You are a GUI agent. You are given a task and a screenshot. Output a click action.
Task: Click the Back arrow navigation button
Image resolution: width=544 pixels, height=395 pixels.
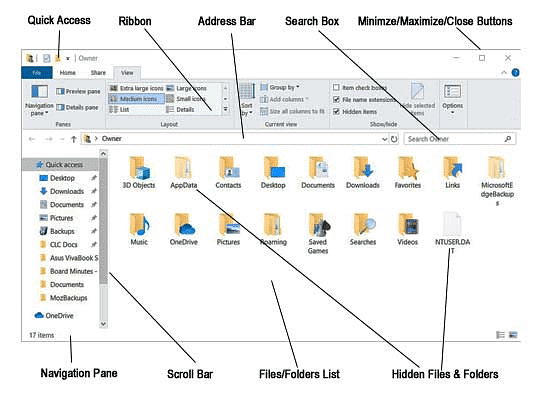[32, 139]
